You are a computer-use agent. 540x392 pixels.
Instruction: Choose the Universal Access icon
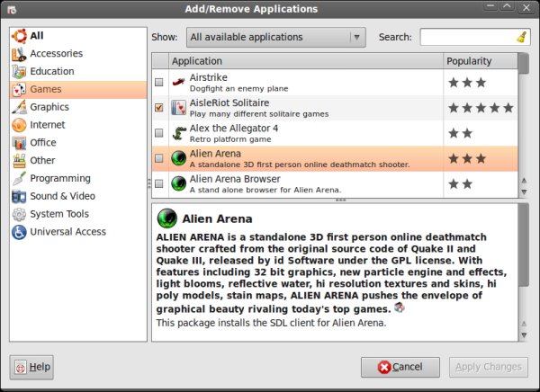(18, 232)
